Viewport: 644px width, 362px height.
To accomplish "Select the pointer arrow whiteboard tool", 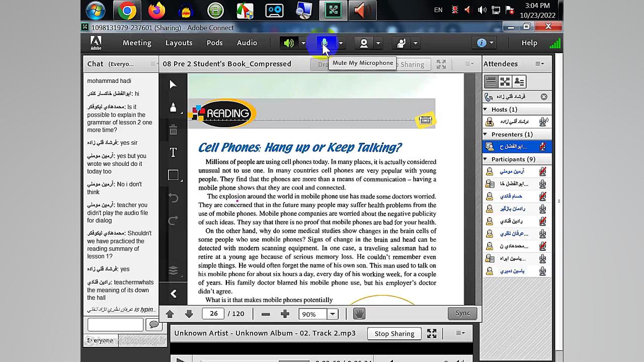I will coord(173,84).
